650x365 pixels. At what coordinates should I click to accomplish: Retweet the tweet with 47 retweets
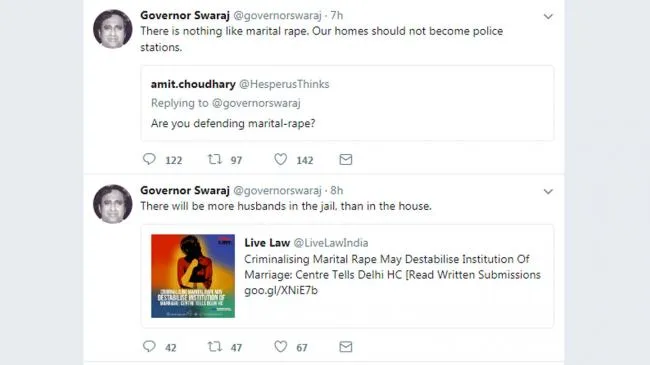215,346
